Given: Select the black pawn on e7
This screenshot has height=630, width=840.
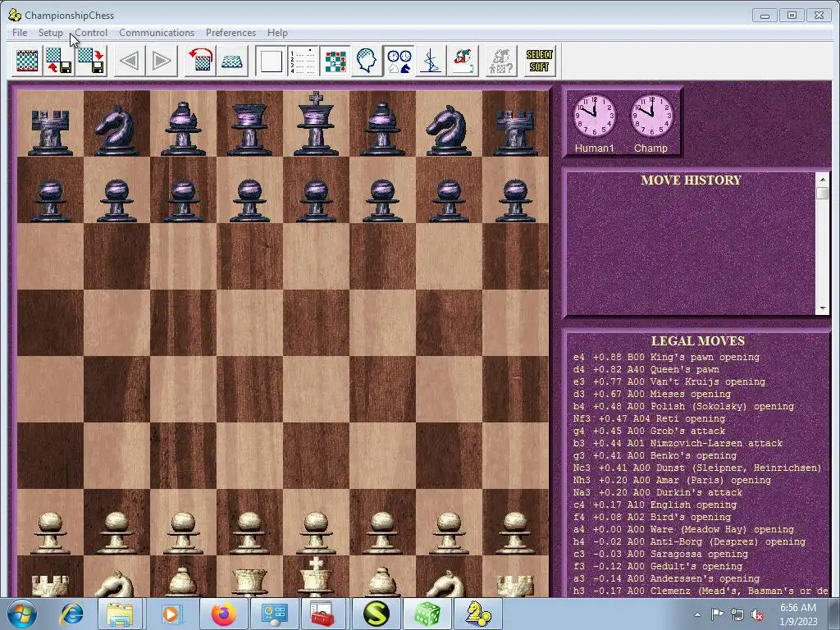Looking at the screenshot, I should pos(316,200).
